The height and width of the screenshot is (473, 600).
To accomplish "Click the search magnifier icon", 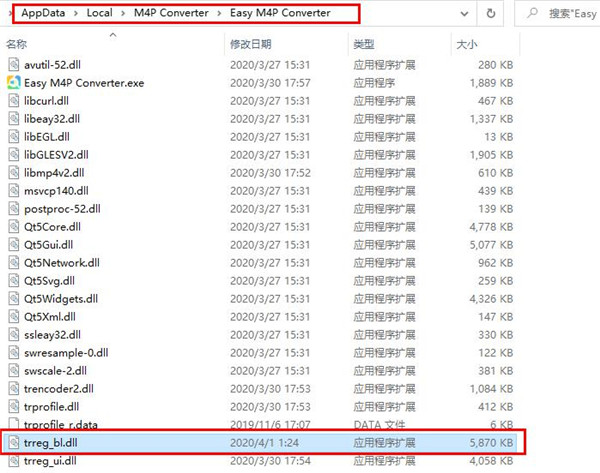I will [x=532, y=13].
